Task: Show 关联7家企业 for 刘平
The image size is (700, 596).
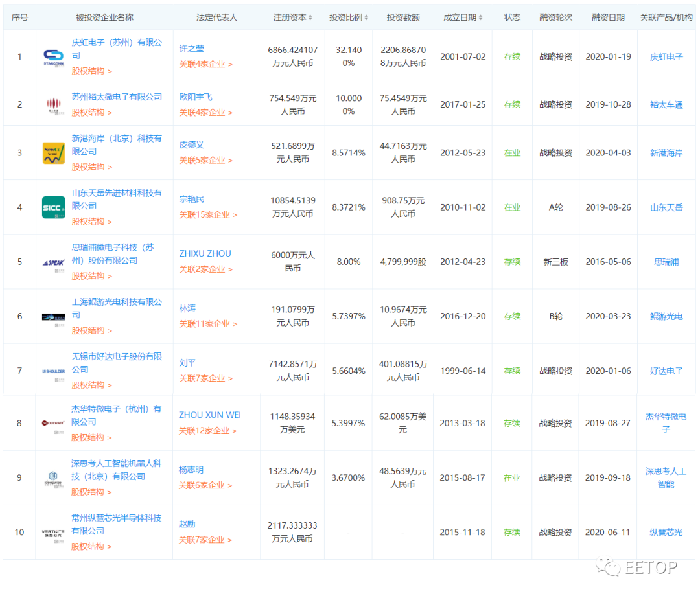Action: tap(206, 379)
